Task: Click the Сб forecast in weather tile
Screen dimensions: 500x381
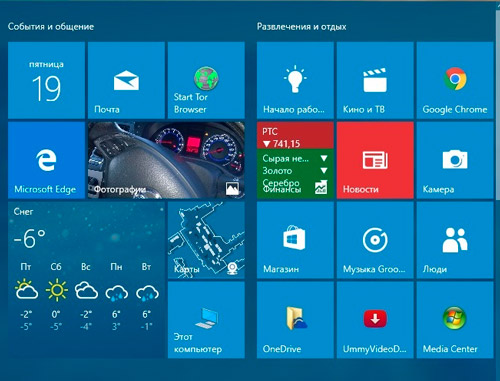Action: [x=56, y=297]
